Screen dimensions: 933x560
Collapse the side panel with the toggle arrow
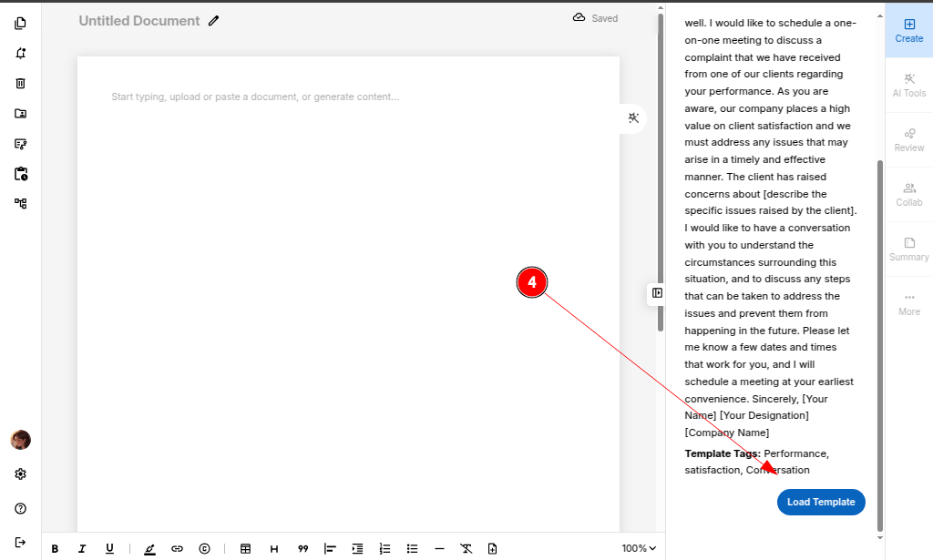(657, 293)
